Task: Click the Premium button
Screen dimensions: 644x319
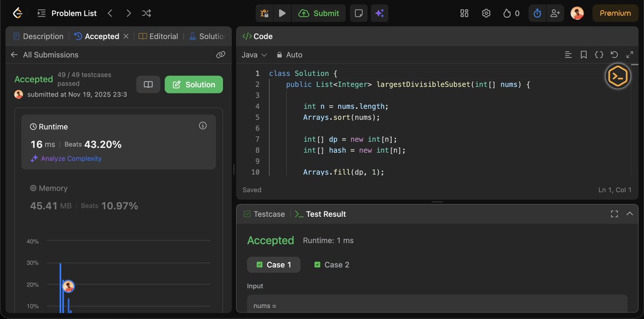Action: [615, 13]
